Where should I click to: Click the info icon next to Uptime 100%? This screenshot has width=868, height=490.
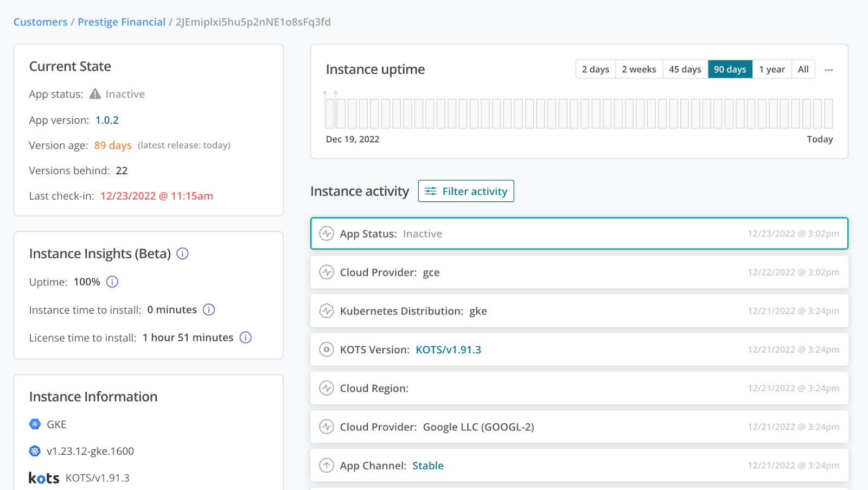(x=112, y=282)
